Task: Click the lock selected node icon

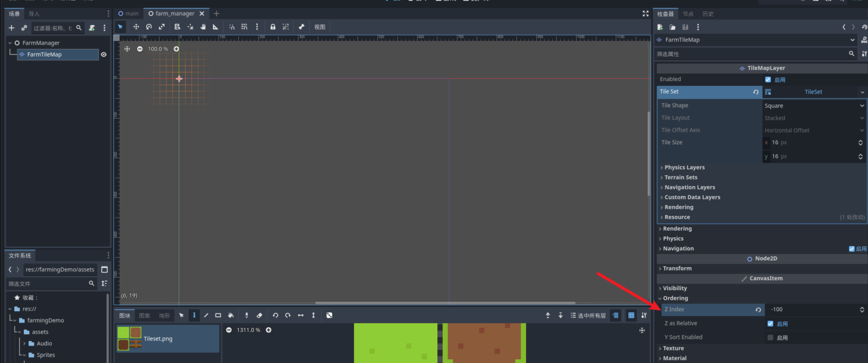Action: coord(273,27)
